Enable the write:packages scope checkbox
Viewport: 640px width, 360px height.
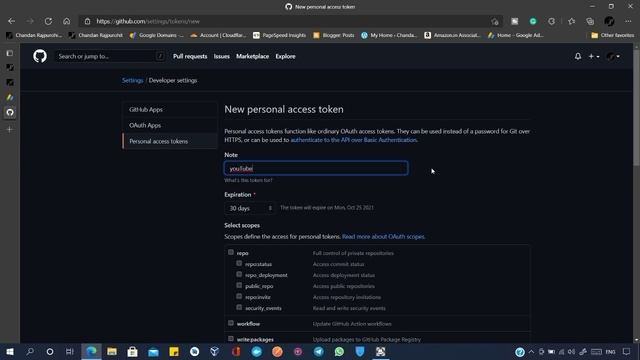coord(231,338)
